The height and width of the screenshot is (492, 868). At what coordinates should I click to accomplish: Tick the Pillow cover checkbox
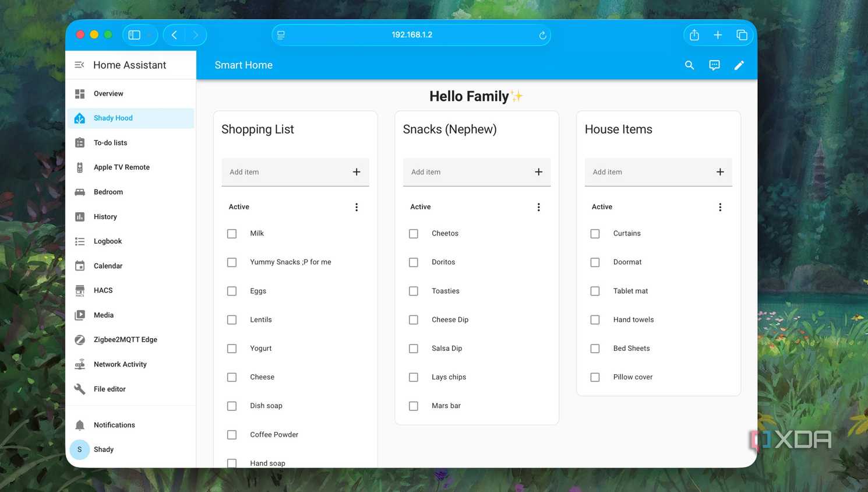click(595, 377)
